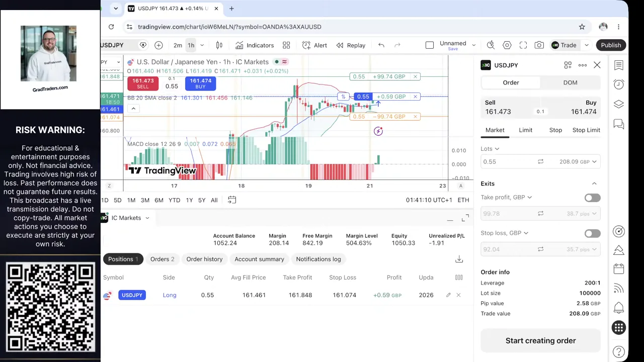The width and height of the screenshot is (644, 362).
Task: Open help center question icon
Action: [x=619, y=351]
